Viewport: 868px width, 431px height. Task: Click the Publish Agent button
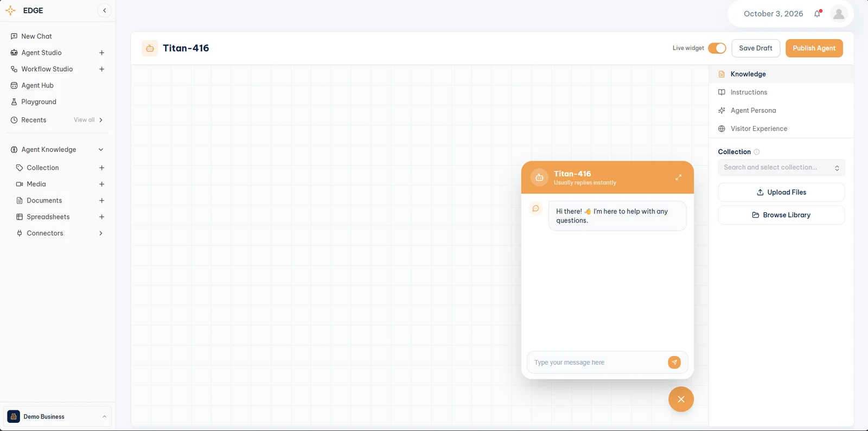(x=814, y=48)
